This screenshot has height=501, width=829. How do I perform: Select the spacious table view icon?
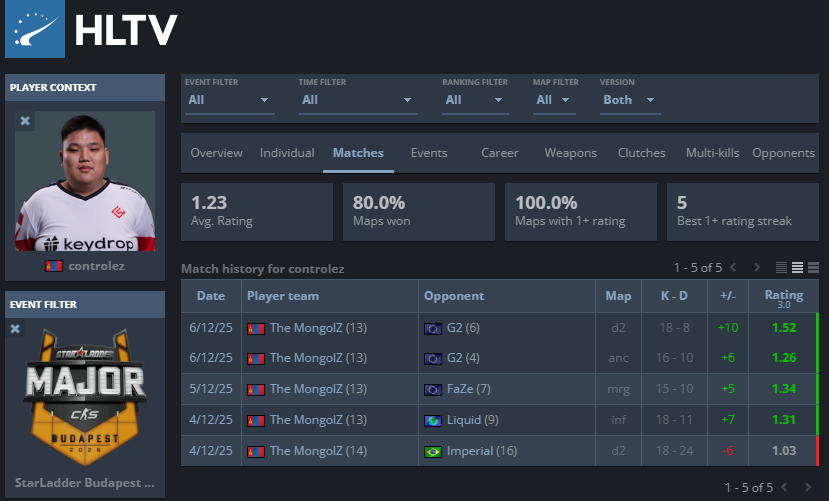pyautogui.click(x=813, y=267)
